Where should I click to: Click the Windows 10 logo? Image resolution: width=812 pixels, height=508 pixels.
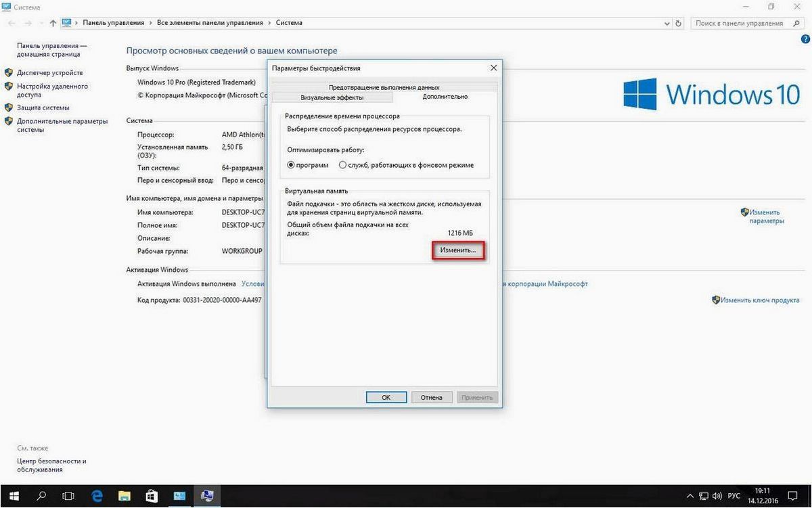pyautogui.click(x=711, y=93)
